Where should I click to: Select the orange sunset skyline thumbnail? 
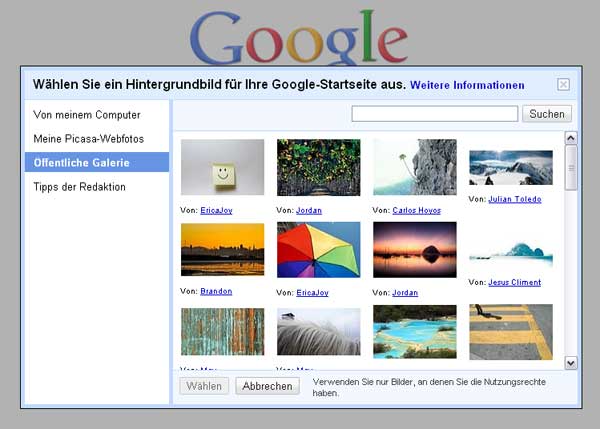pos(223,250)
